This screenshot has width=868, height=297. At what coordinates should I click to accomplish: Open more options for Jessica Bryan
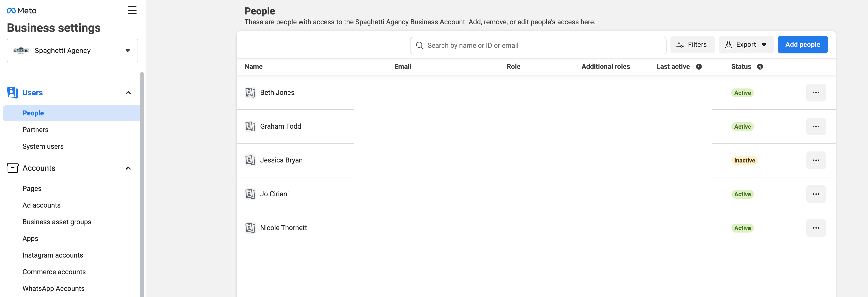(x=816, y=160)
